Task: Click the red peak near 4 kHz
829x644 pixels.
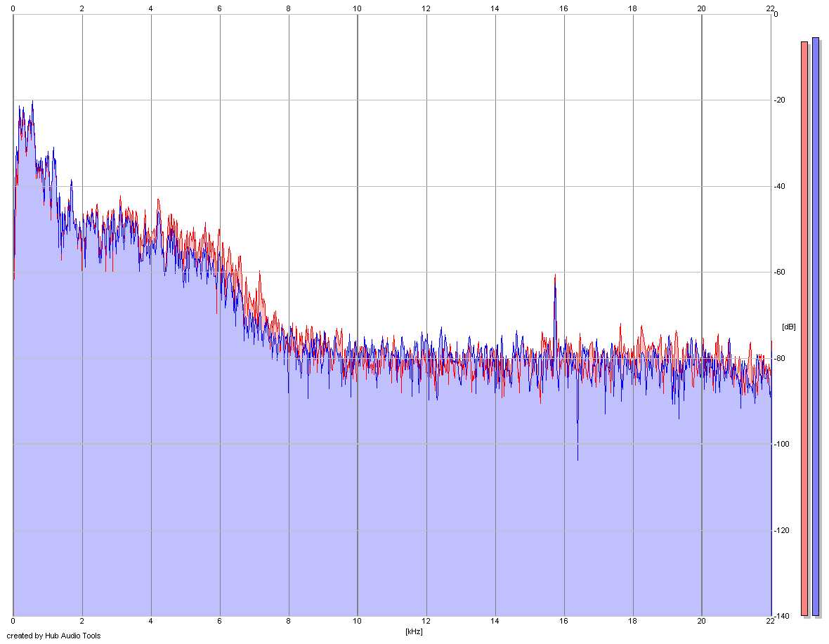Action: (158, 202)
